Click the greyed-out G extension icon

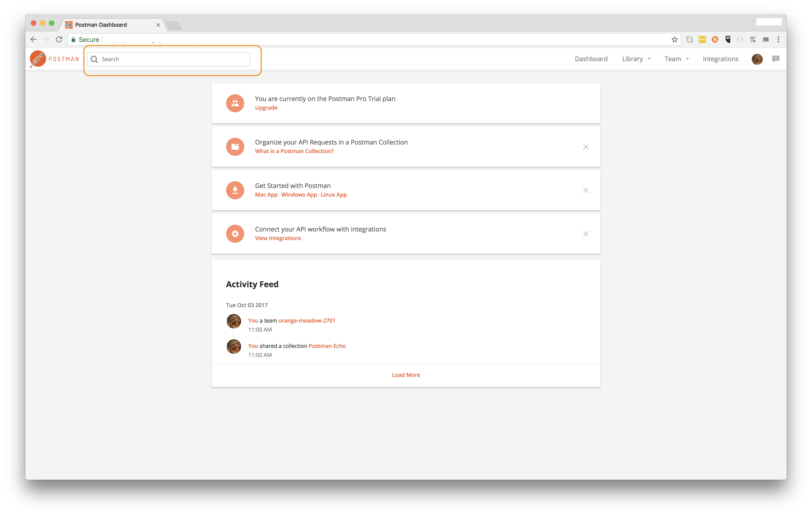740,39
